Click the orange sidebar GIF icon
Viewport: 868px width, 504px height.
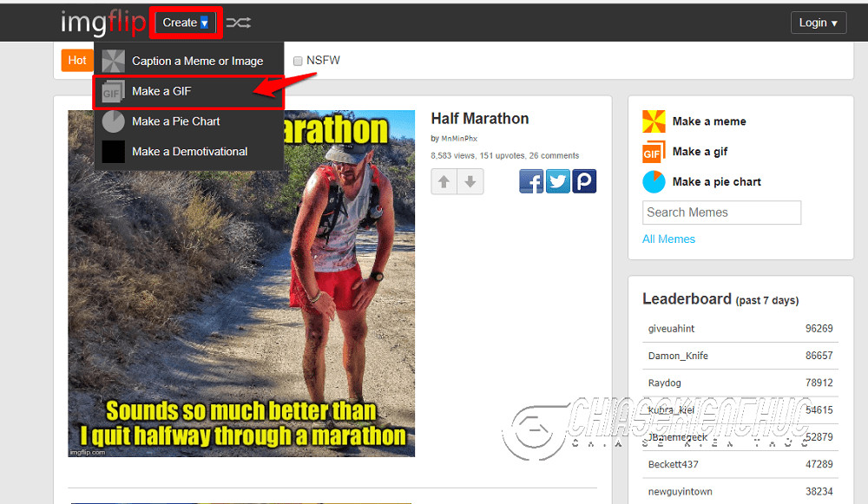[x=654, y=152]
